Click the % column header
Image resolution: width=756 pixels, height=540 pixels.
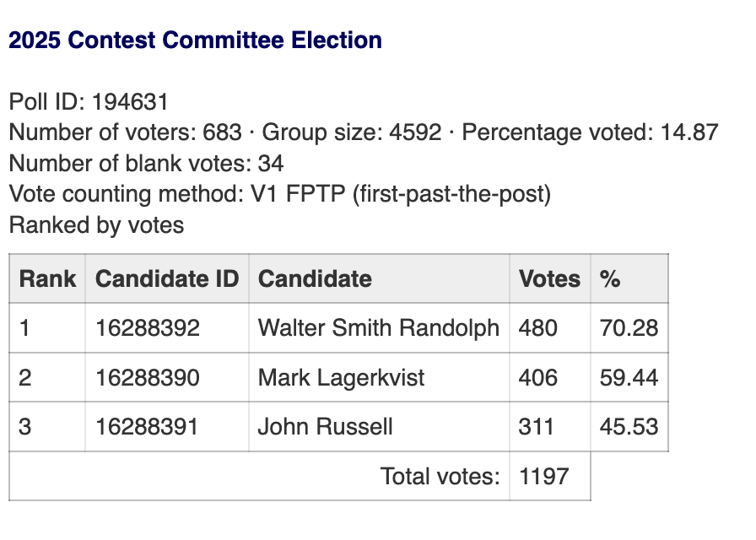(x=629, y=278)
